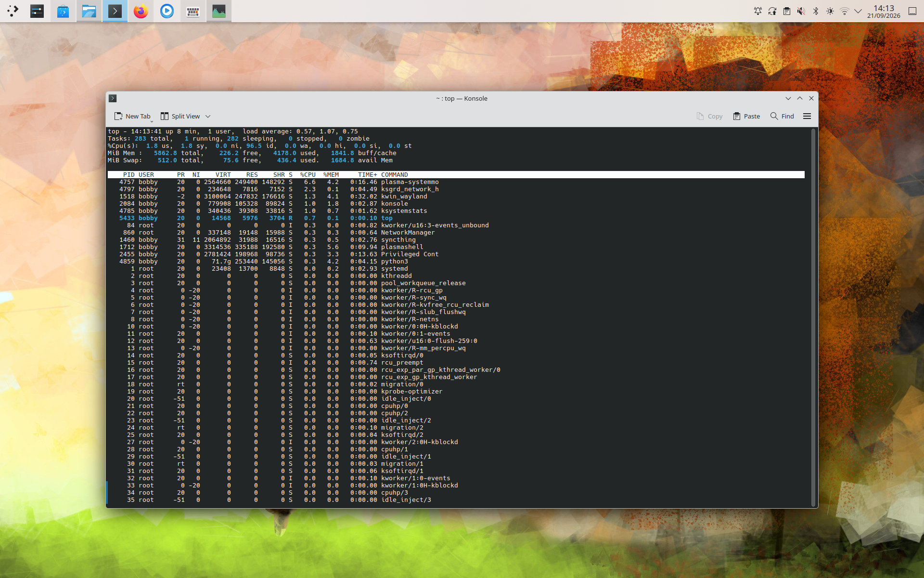The image size is (924, 578).
Task: Click the rcu_preempt process row
Action: pyautogui.click(x=456, y=363)
